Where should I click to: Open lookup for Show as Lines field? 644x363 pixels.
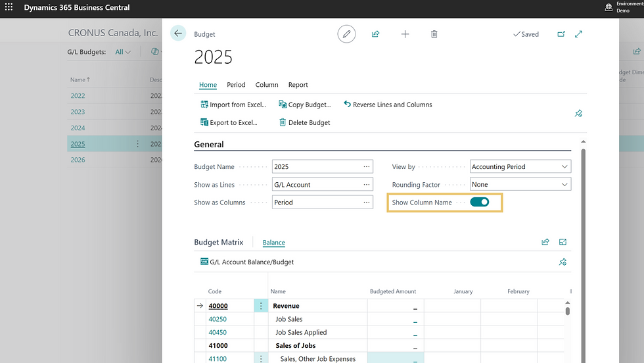pos(367,185)
